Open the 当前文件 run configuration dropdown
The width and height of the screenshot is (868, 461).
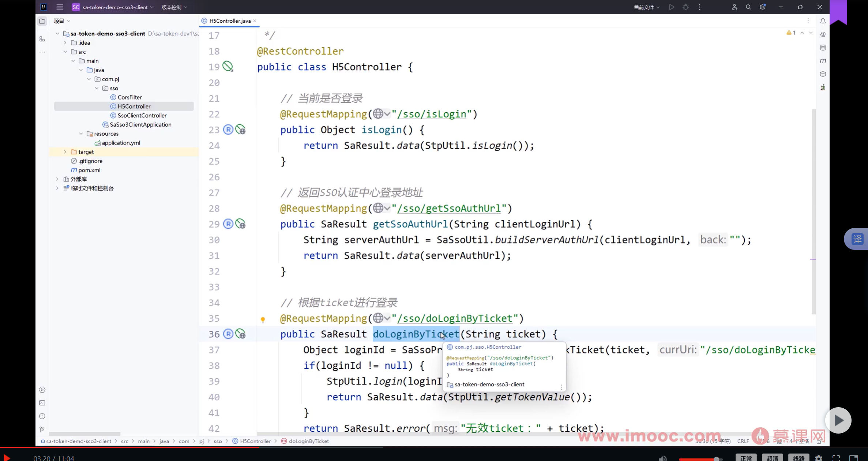[646, 7]
